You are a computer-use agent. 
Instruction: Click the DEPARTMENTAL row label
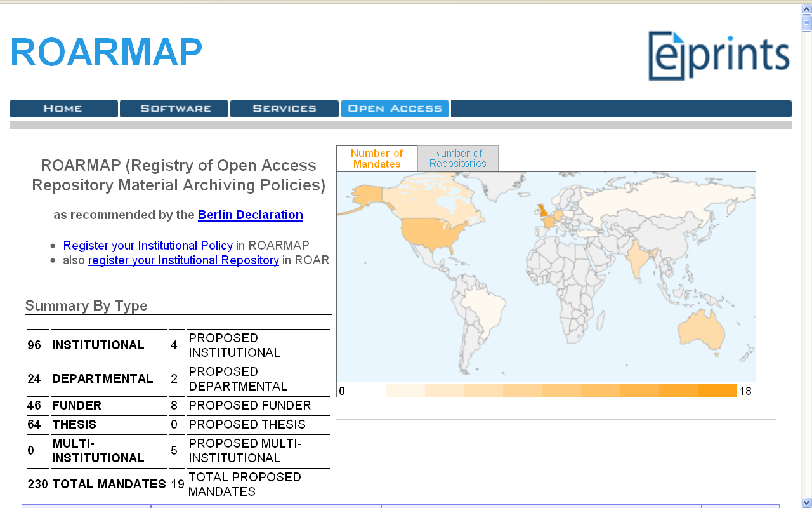click(x=103, y=378)
